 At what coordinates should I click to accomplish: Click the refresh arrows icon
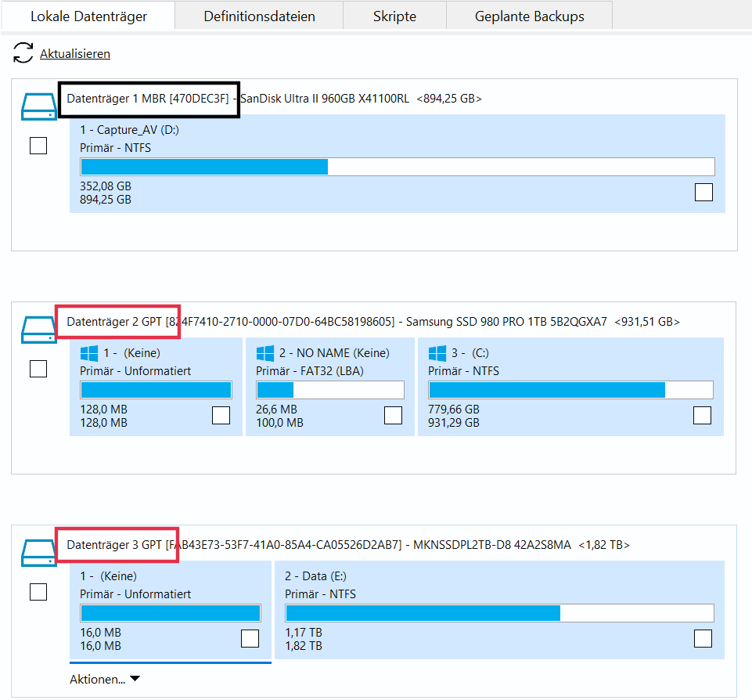click(23, 54)
